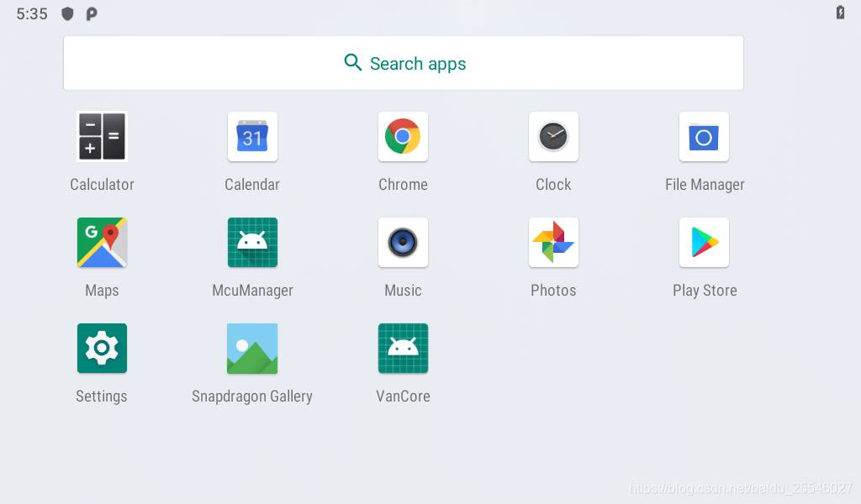This screenshot has width=861, height=504.
Task: Click the Photos label text
Action: pos(553,291)
